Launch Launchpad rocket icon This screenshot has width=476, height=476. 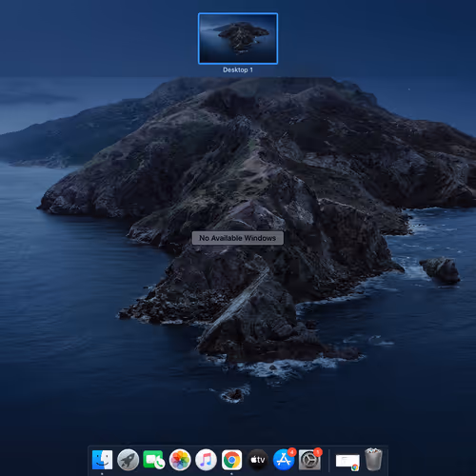pyautogui.click(x=128, y=460)
